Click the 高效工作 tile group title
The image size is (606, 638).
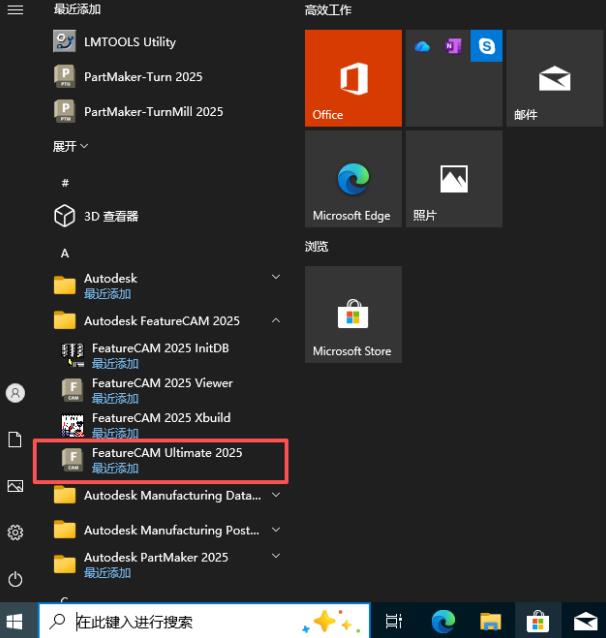coord(328,10)
